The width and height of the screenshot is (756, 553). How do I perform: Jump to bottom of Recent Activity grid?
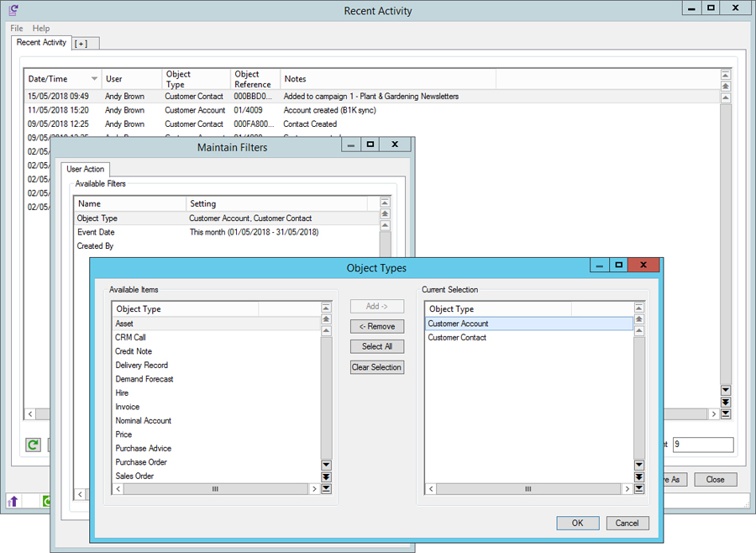pos(726,413)
